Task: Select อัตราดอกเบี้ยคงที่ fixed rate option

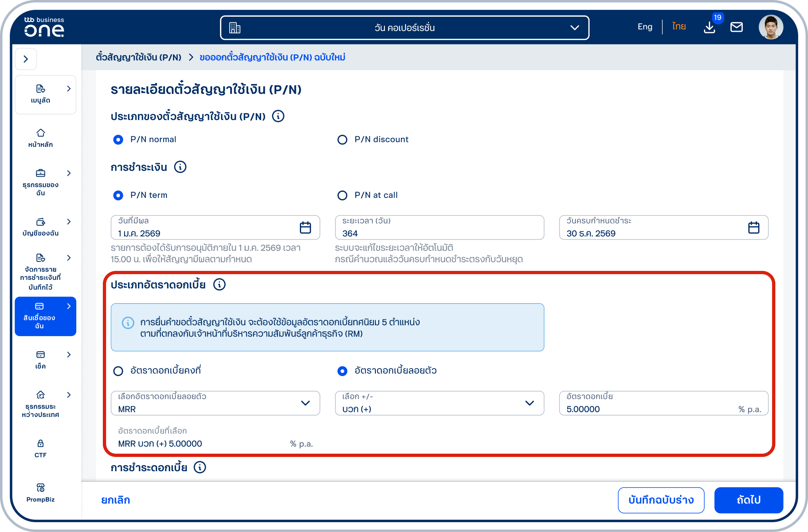Action: (x=118, y=371)
